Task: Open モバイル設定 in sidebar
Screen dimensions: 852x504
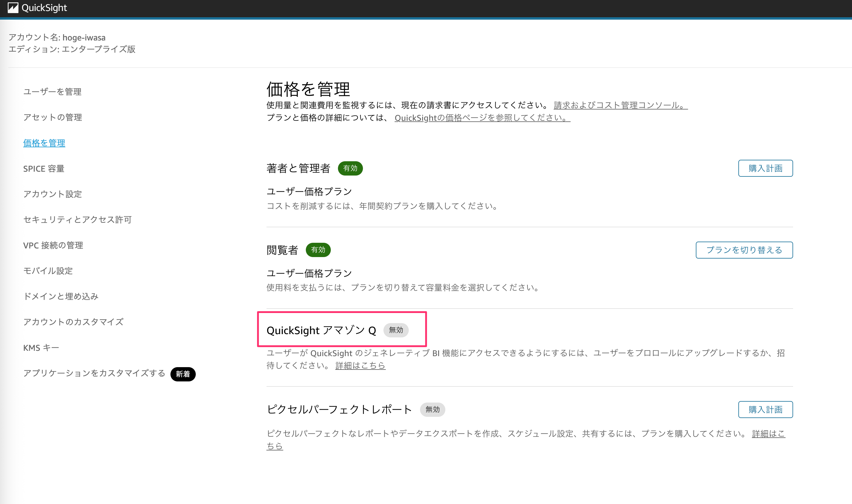Action: (x=48, y=271)
